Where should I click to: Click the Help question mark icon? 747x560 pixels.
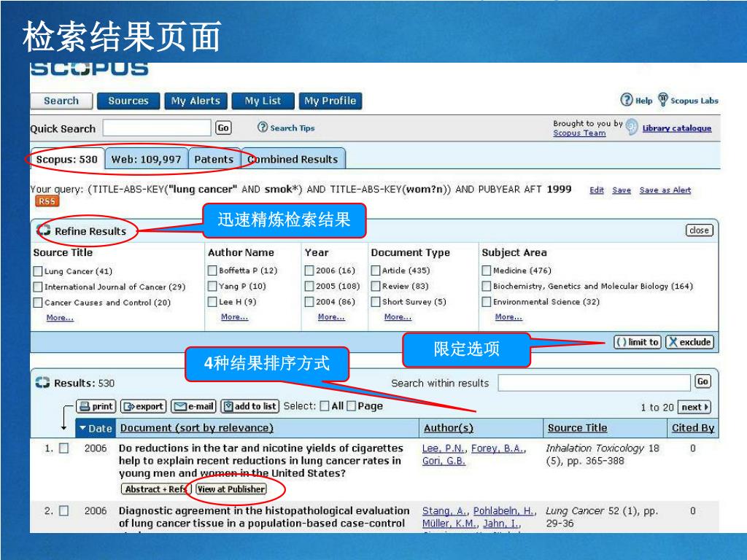[x=627, y=100]
